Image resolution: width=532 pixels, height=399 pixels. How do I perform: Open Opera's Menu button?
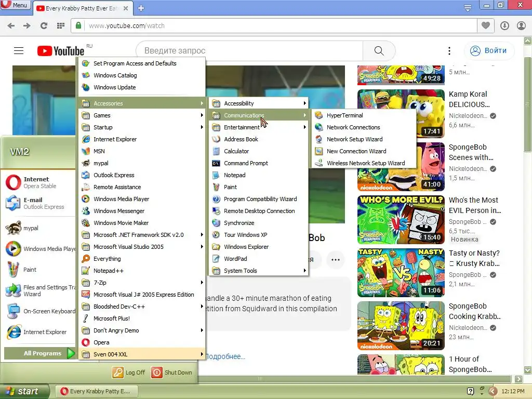coord(15,5)
